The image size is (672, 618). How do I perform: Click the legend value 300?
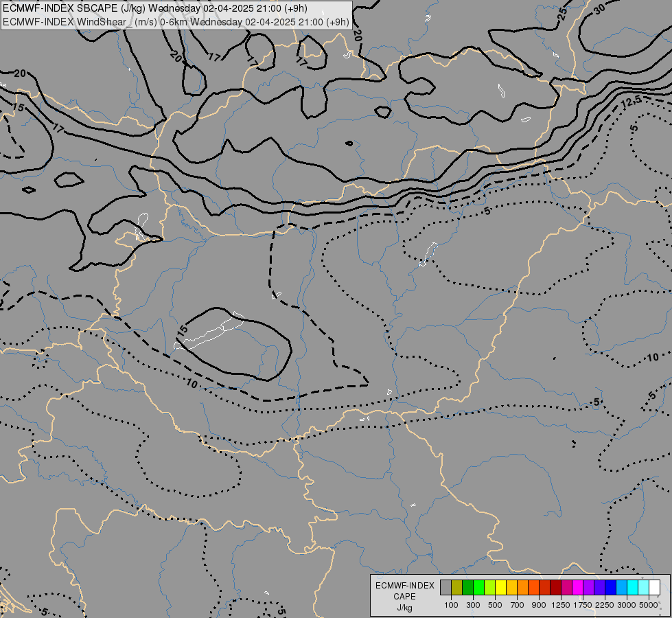473,605
